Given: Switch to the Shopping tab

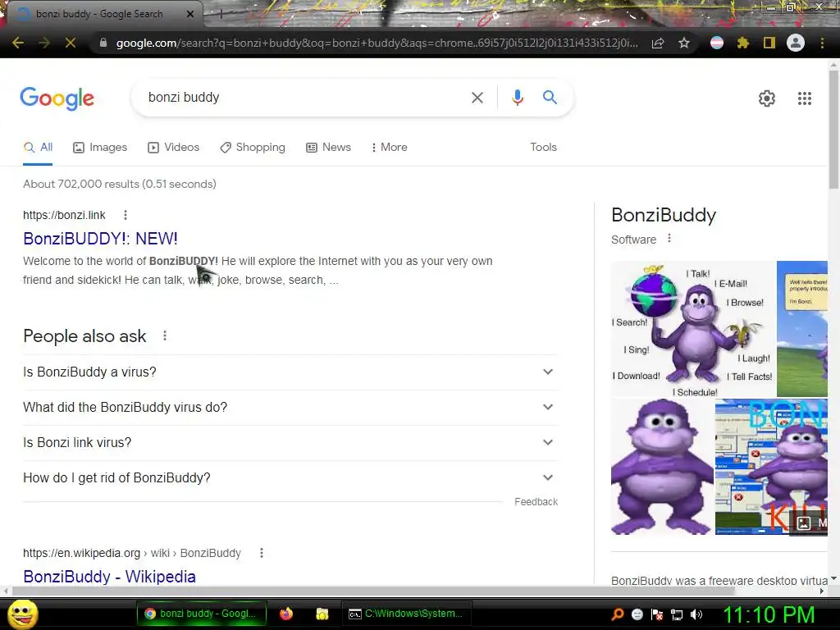Looking at the screenshot, I should click(253, 148).
